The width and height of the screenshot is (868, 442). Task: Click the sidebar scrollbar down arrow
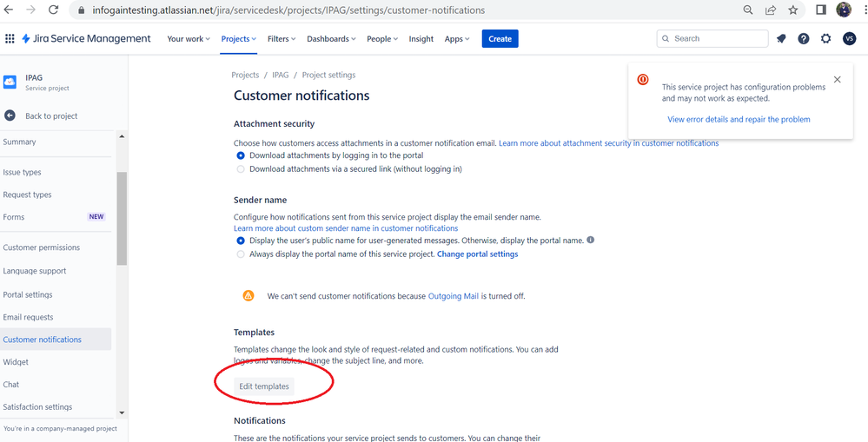click(x=122, y=413)
